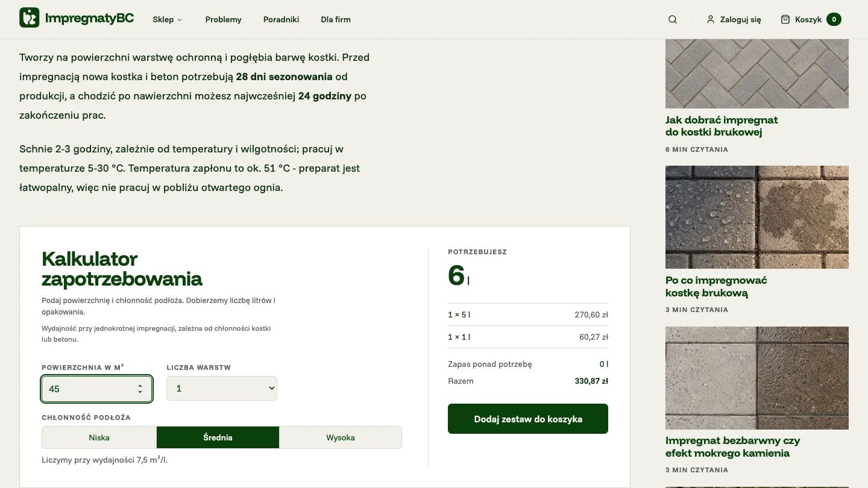Click the Kalkulator zapotrzebowania heading
The image size is (868, 488).
coord(122,269)
